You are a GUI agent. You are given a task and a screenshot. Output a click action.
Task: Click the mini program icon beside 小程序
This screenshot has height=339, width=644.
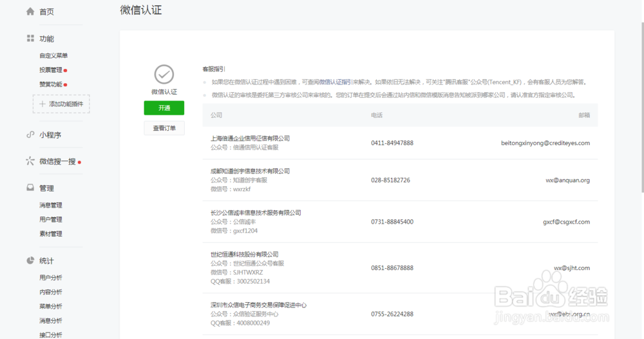point(30,134)
